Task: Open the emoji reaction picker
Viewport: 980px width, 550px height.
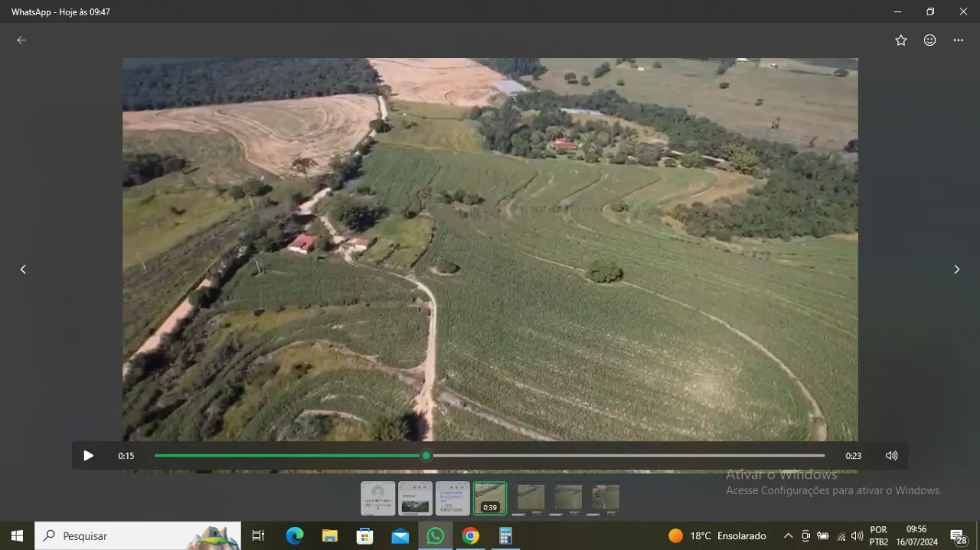Action: (929, 41)
